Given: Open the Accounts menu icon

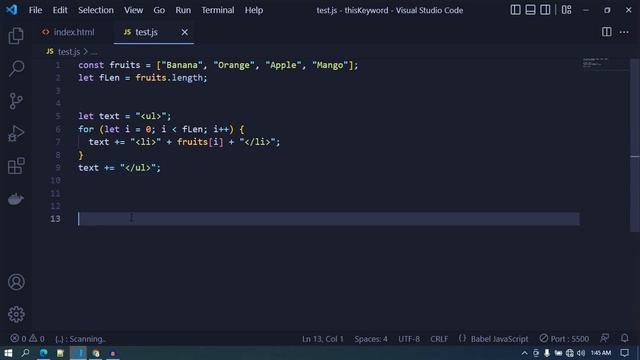Looking at the screenshot, I should pyautogui.click(x=16, y=282).
